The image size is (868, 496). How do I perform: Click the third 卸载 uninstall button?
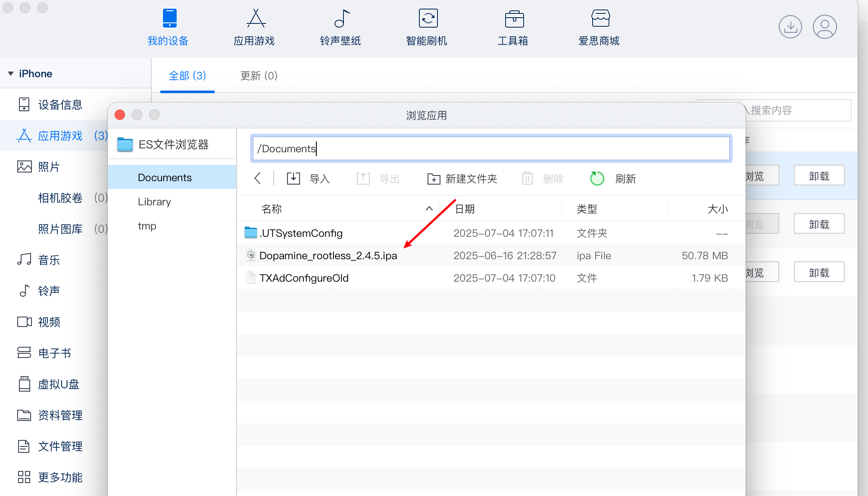click(819, 273)
